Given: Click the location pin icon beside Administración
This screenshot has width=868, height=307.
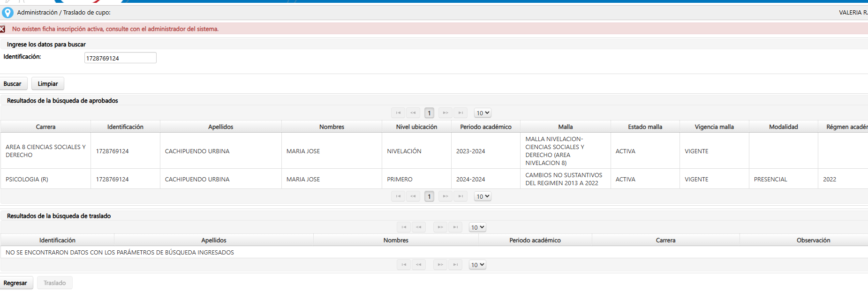Looking at the screenshot, I should pos(8,13).
